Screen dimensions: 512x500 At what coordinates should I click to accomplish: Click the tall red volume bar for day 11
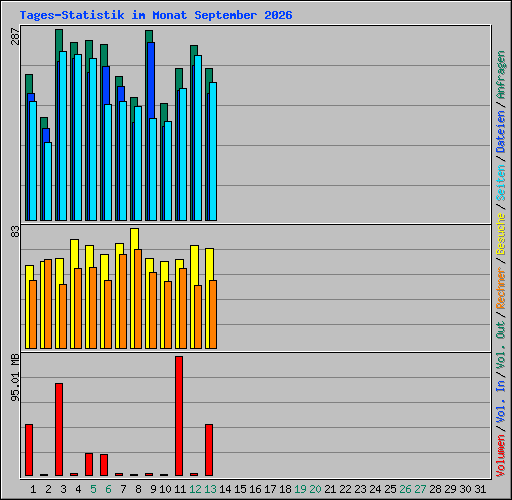coord(179,416)
